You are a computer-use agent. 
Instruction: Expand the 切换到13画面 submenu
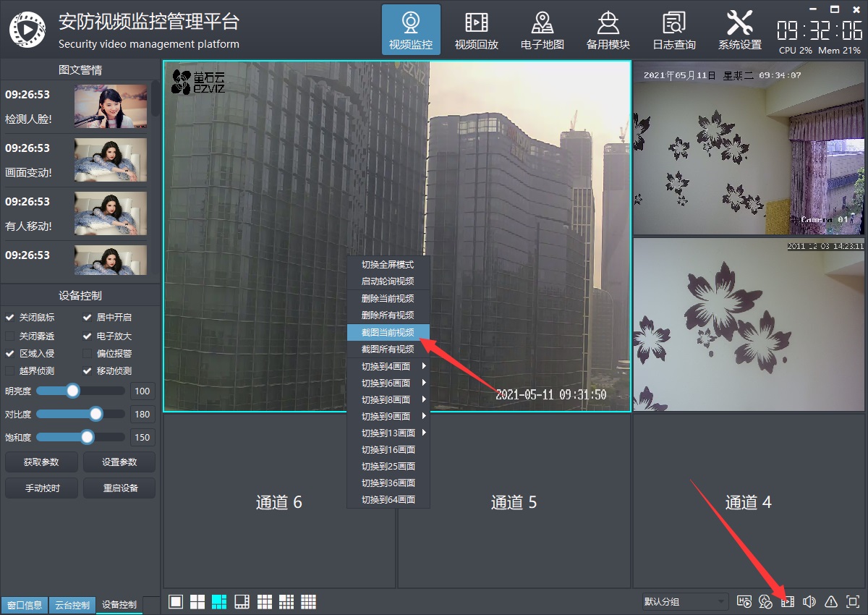point(389,433)
